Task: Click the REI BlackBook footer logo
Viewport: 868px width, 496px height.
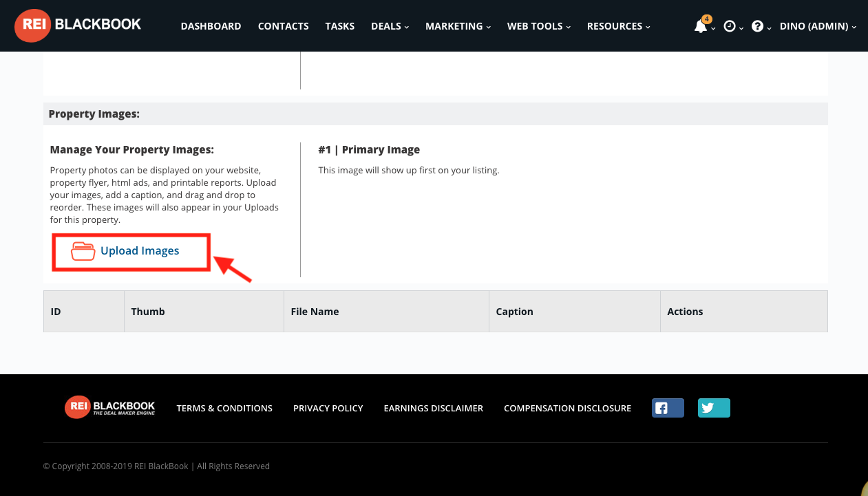Action: click(x=110, y=407)
